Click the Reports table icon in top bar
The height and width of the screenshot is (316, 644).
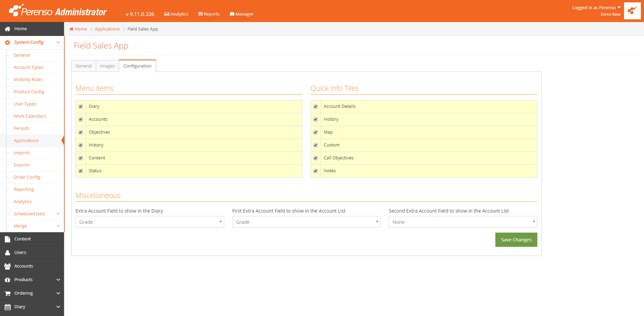[200, 14]
